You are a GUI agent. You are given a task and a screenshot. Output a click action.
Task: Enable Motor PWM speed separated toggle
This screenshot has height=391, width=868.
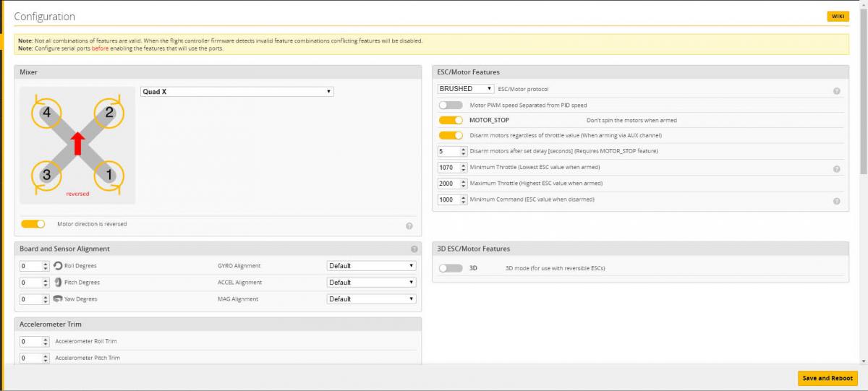click(451, 106)
